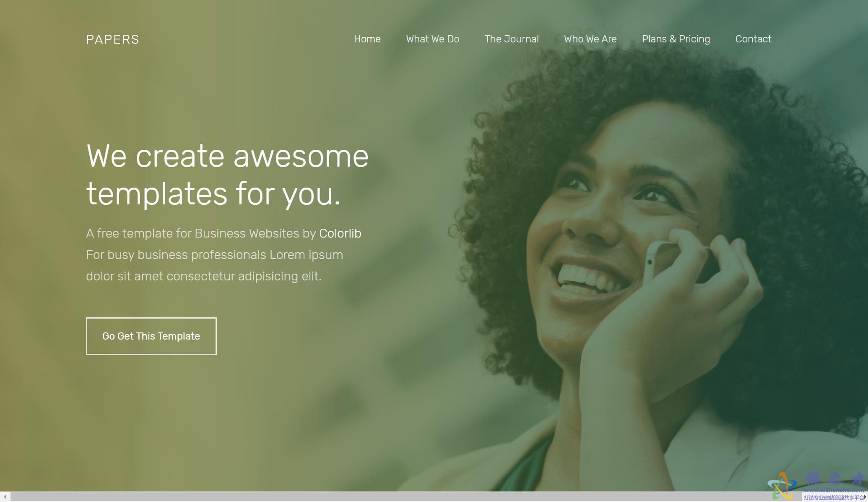Click 'templates for you.' heading line
Image resolution: width=868 pixels, height=502 pixels.
[x=213, y=194]
